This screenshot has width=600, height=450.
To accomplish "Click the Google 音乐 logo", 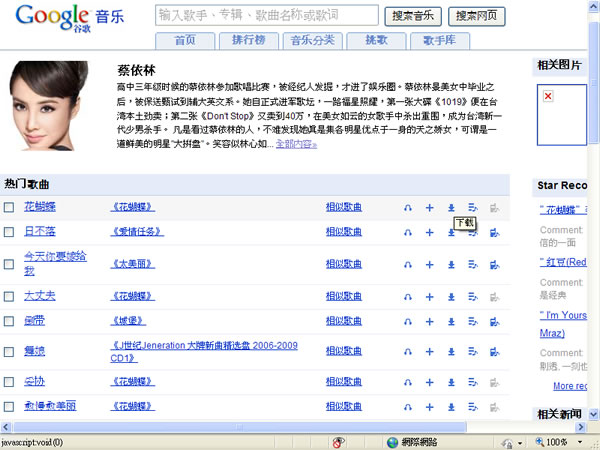I will 68,18.
